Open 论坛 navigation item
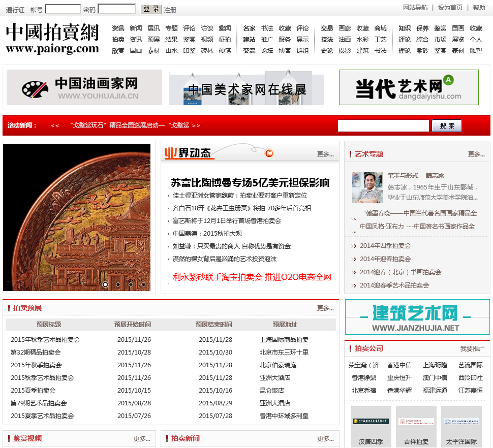Viewport: 493px width, 448px height. tap(267, 51)
